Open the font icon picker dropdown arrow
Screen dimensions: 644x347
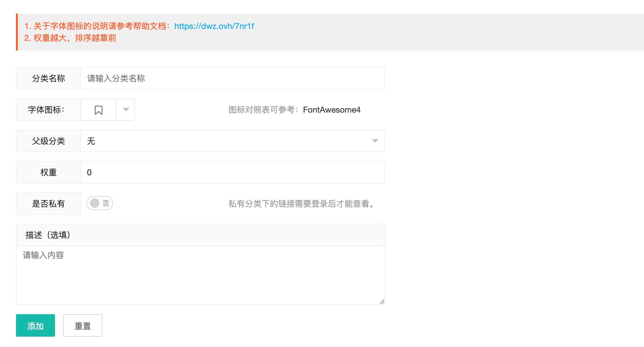pos(126,110)
